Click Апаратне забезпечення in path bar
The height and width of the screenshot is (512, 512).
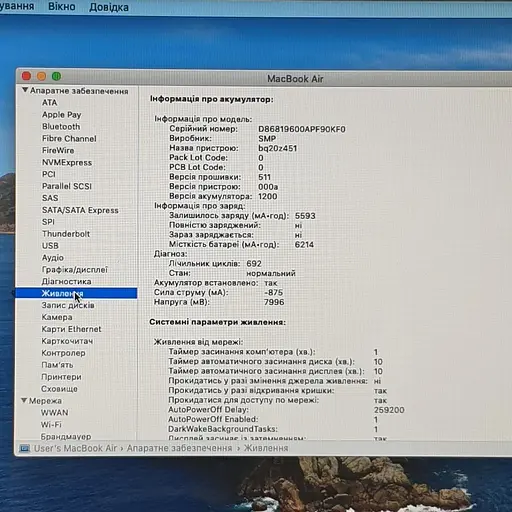(179, 448)
